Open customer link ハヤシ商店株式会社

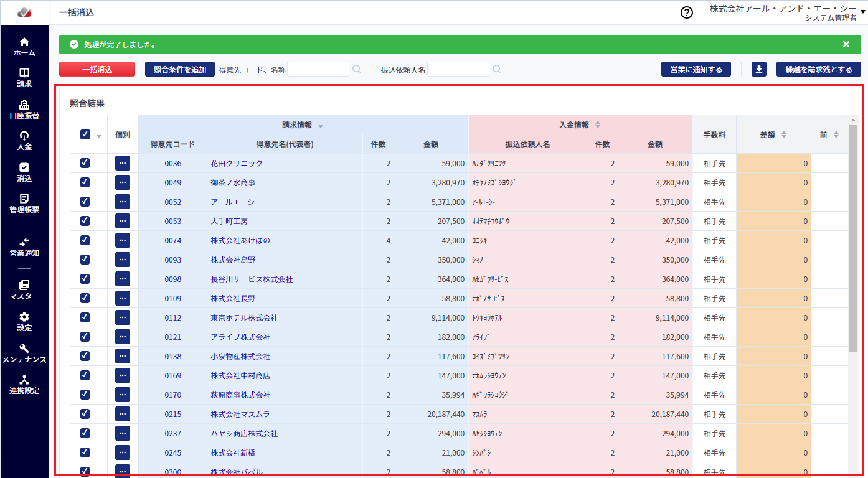(244, 433)
